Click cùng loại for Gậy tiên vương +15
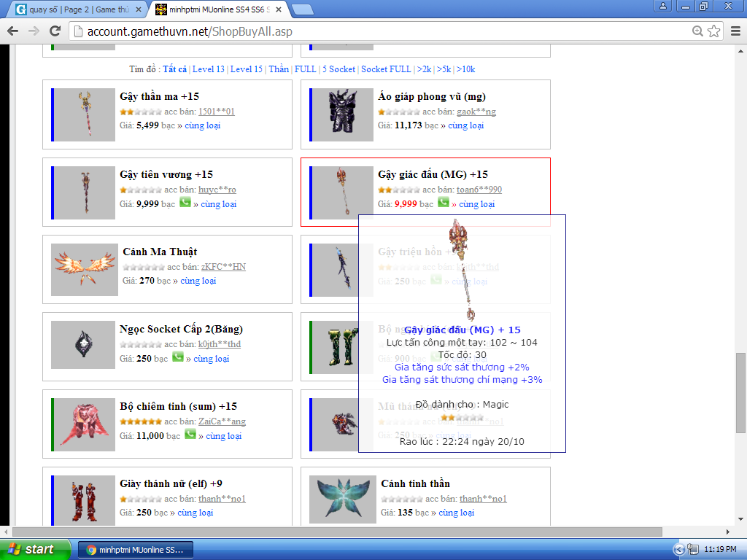The height and width of the screenshot is (560, 747). pos(219,204)
